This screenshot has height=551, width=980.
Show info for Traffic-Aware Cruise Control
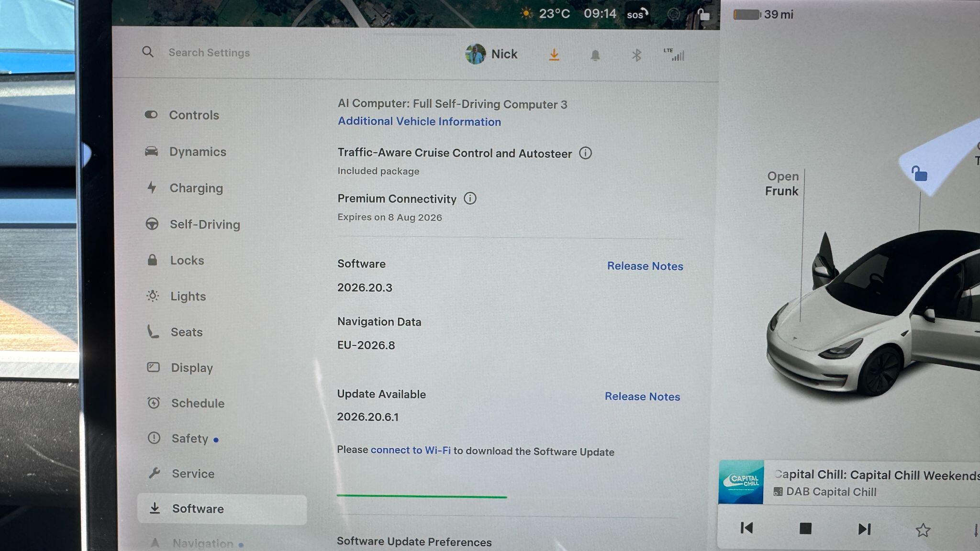(x=585, y=153)
